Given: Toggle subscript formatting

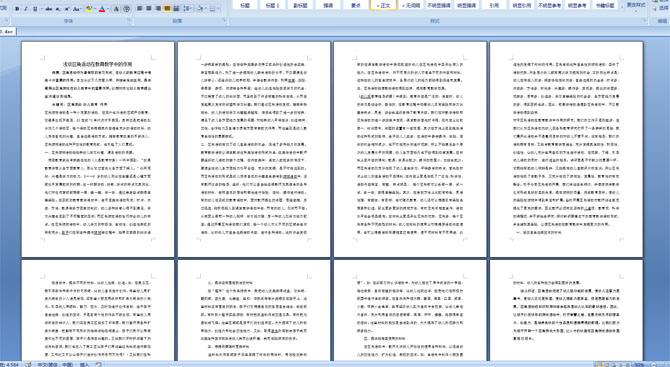Looking at the screenshot, I should (x=58, y=9).
